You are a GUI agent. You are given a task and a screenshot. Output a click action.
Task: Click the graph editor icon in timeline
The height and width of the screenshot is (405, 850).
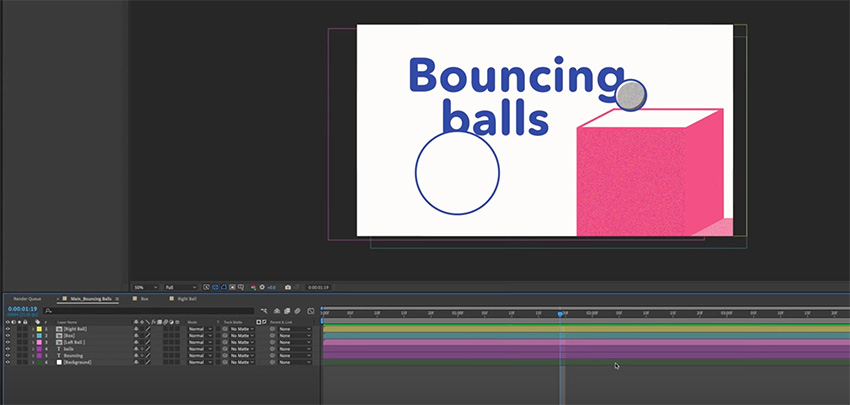311,311
